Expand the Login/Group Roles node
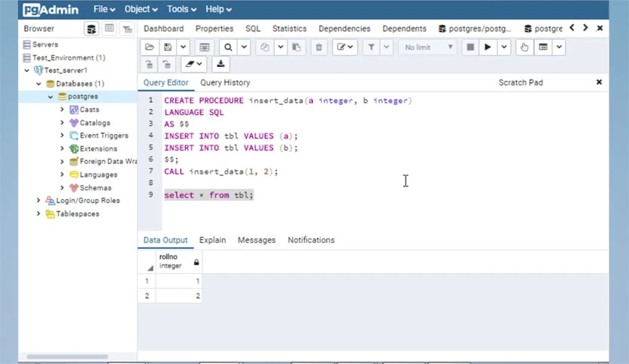Image resolution: width=629 pixels, height=364 pixels. [38, 201]
